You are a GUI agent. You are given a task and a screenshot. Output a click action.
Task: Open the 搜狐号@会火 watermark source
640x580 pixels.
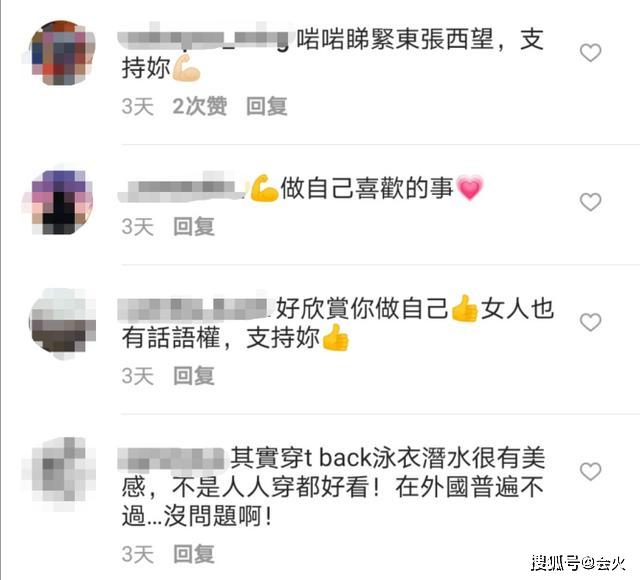pyautogui.click(x=578, y=563)
